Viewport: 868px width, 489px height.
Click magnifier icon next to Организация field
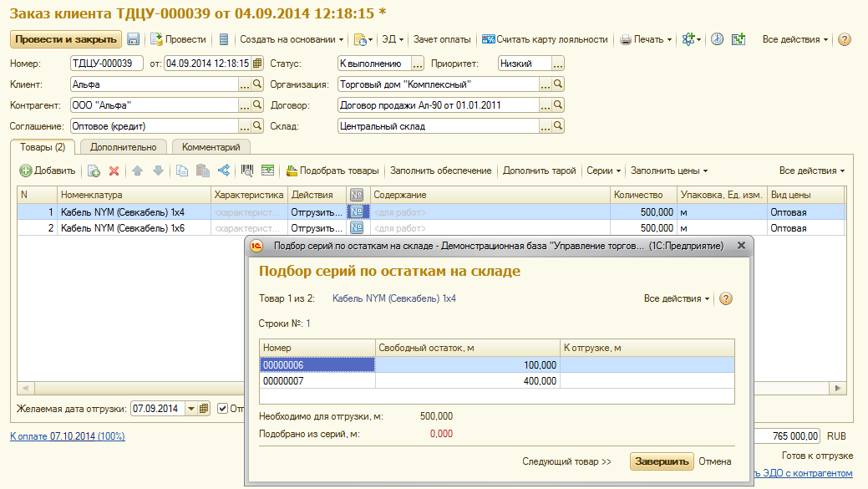[x=558, y=84]
